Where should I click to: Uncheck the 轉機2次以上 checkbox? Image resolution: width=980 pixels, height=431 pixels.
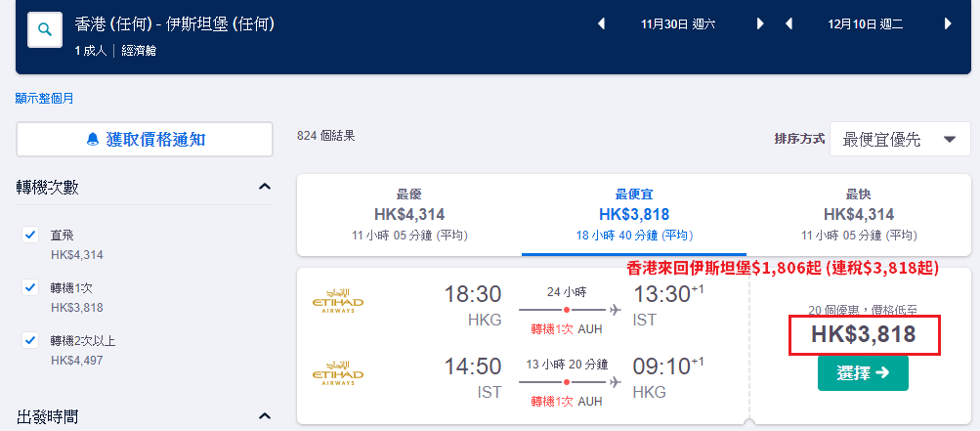(x=30, y=340)
